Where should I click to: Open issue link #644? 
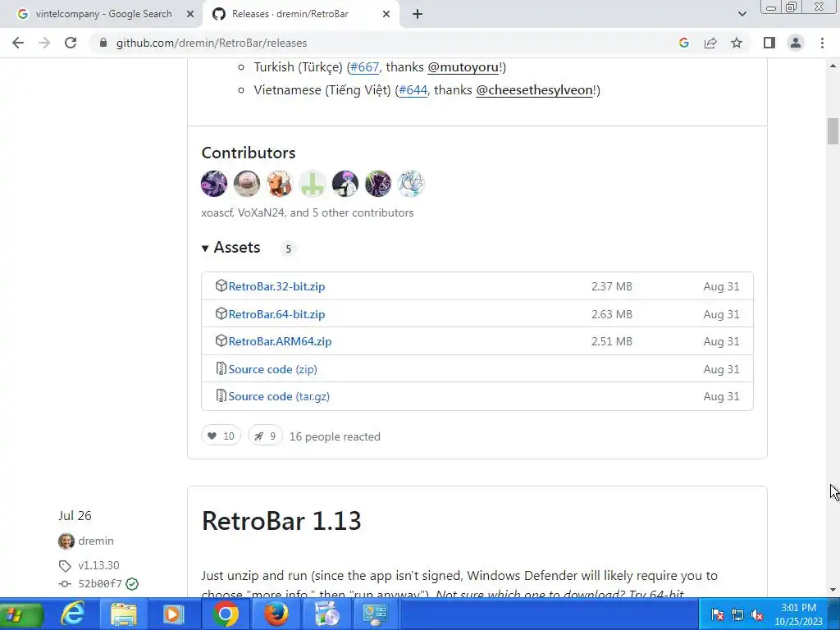[x=413, y=90]
